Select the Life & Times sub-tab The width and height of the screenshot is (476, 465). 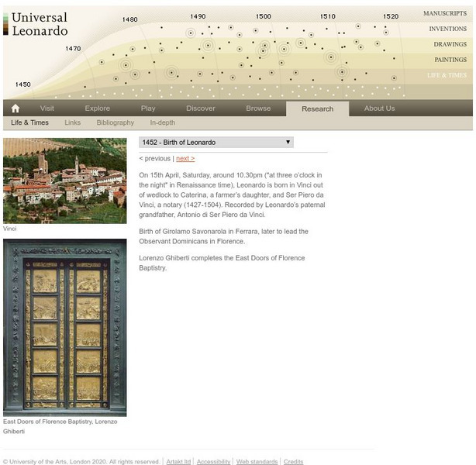coord(29,122)
